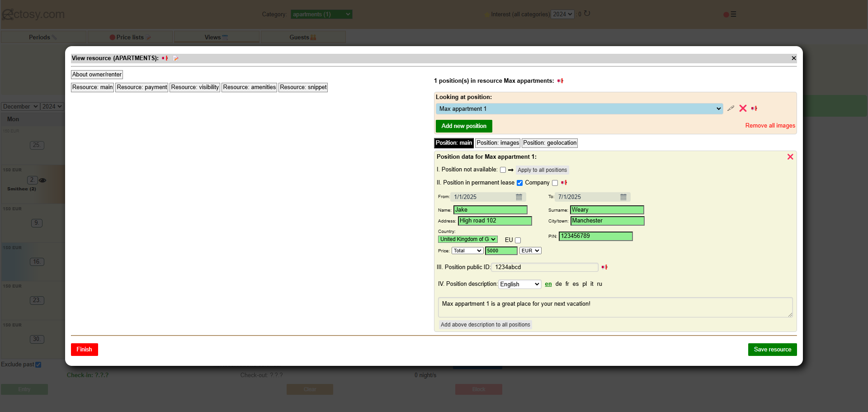Open the Country dropdown
Viewport: 868px width, 412px height.
pyautogui.click(x=467, y=239)
